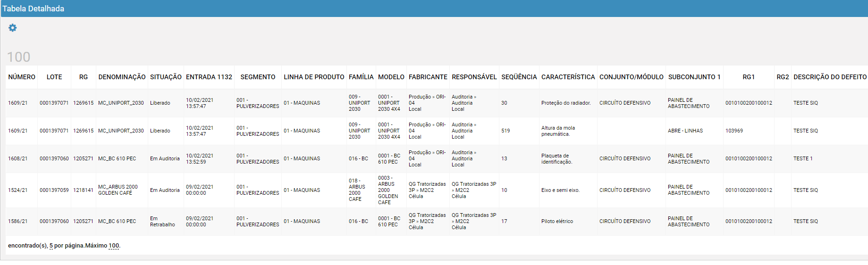Viewport: 868px width, 265px height.
Task: Click the CONJUNTO/MÓDULO column header
Action: [632, 77]
